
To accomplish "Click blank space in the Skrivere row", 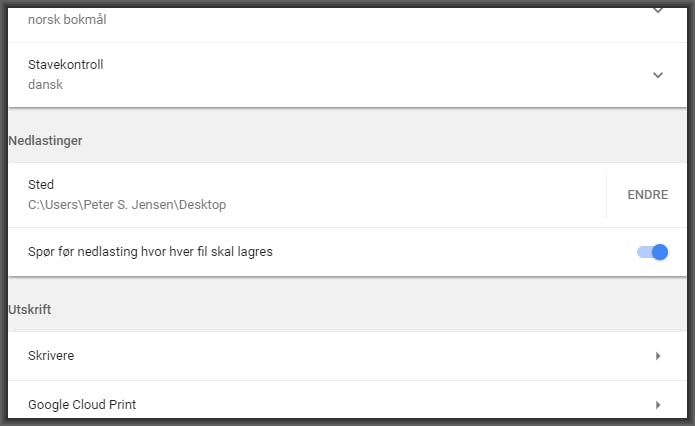I will [350, 355].
